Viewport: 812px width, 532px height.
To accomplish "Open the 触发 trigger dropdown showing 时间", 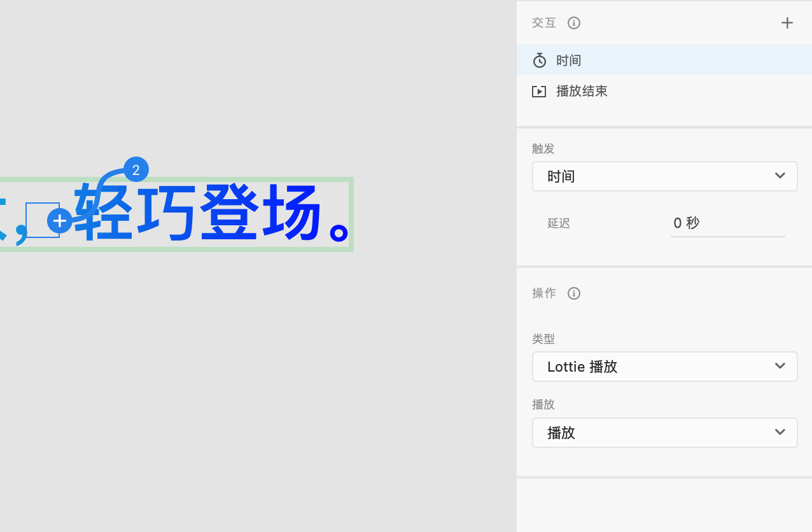I will coord(655,176).
